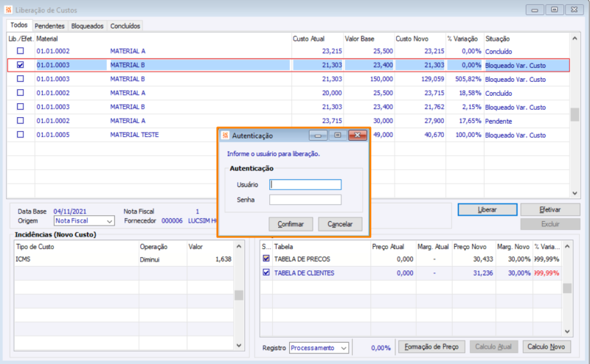Uncheck the selected MATERIAL B row checkbox

click(21, 65)
